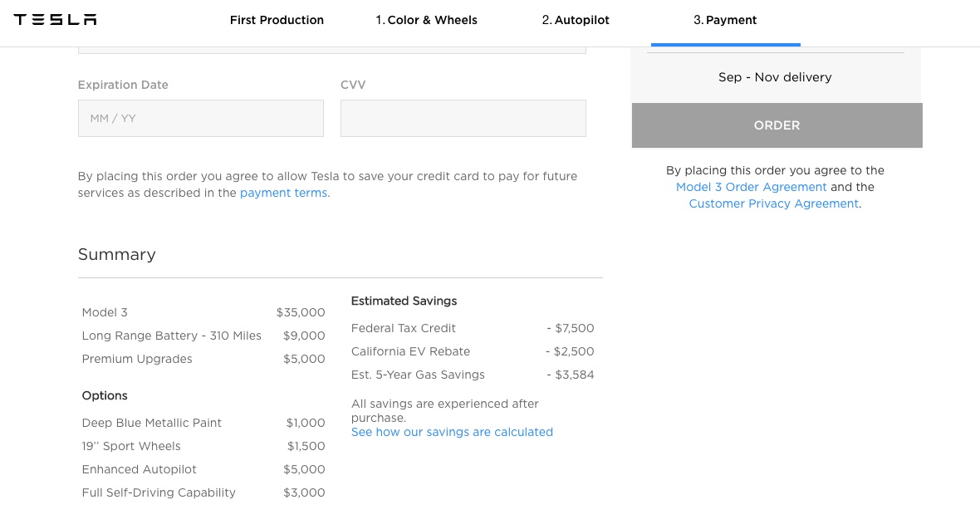Switch to 2. Autopilot step
This screenshot has height=529, width=980.
coord(576,20)
